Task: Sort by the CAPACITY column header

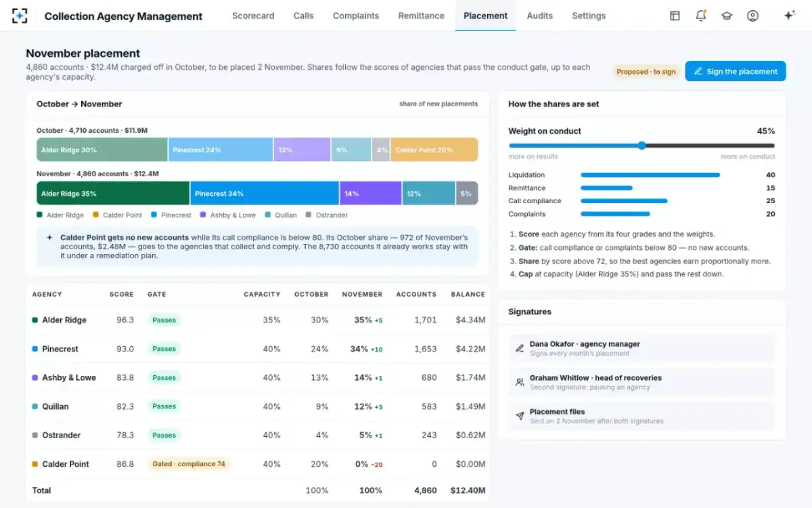Action: click(262, 294)
